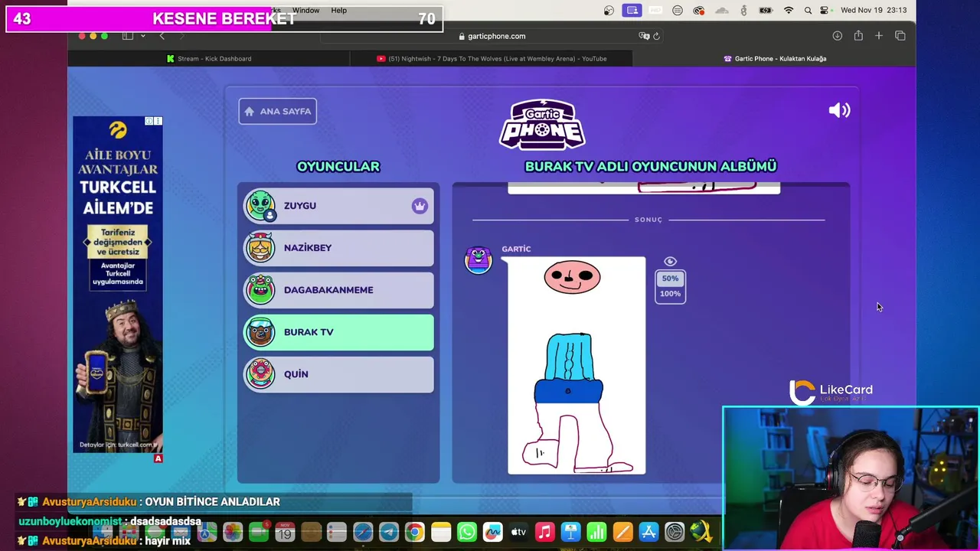Image resolution: width=980 pixels, height=551 pixels.
Task: Set drawing zoom to 100%
Action: tap(670, 294)
